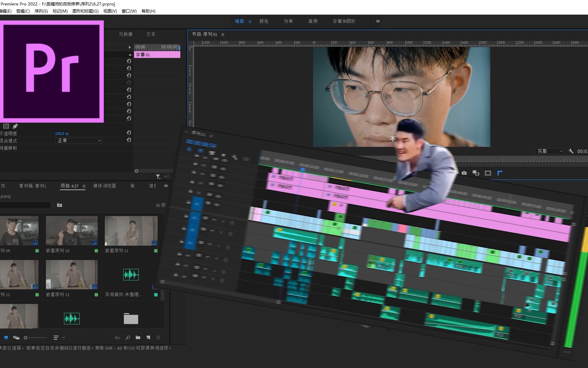Image resolution: width=588 pixels, height=368 pixels.
Task: Open the 正常 blend mode dropdown
Action: [x=79, y=140]
